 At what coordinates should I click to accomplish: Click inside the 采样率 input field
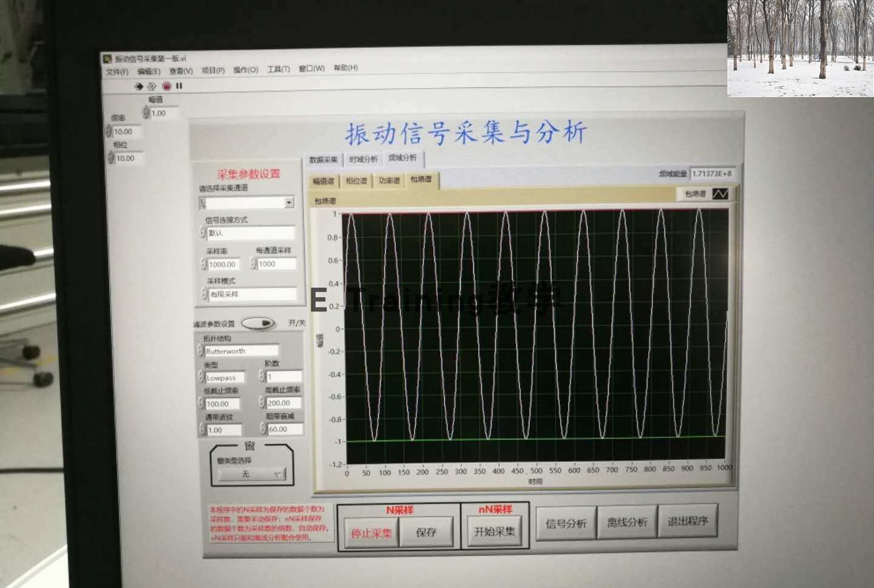223,264
